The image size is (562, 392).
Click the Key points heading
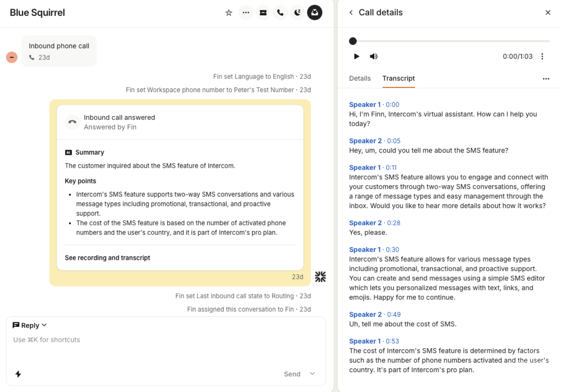click(x=80, y=181)
